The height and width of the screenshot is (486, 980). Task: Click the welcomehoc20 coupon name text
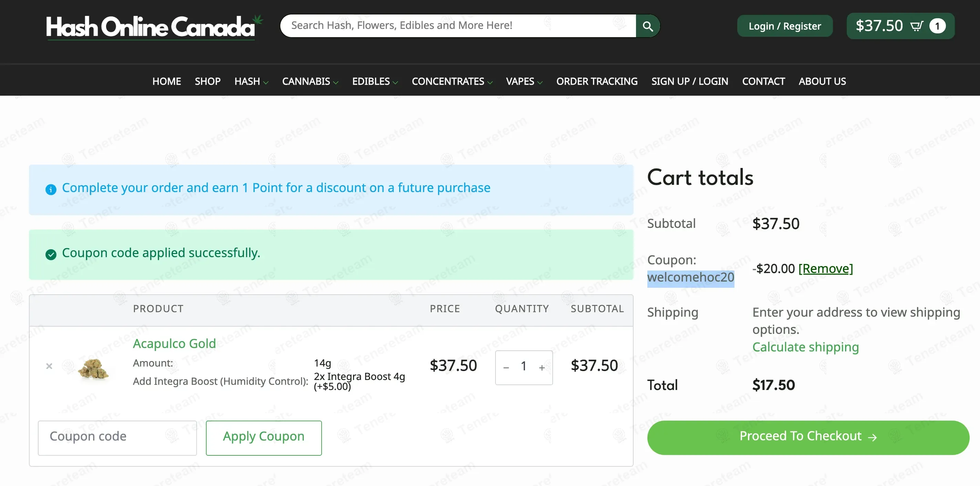click(x=690, y=277)
